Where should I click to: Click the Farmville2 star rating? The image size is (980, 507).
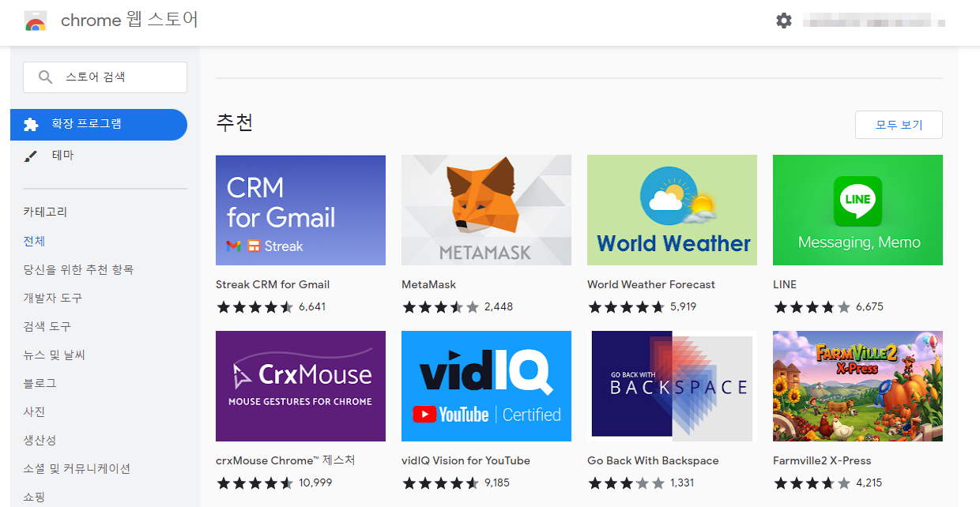click(x=812, y=483)
